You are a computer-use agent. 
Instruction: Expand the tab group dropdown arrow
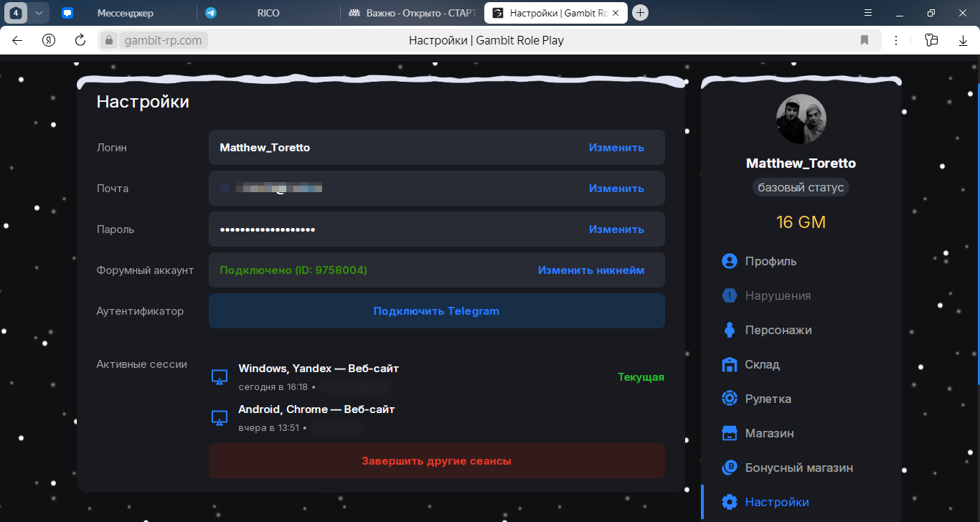tap(39, 13)
